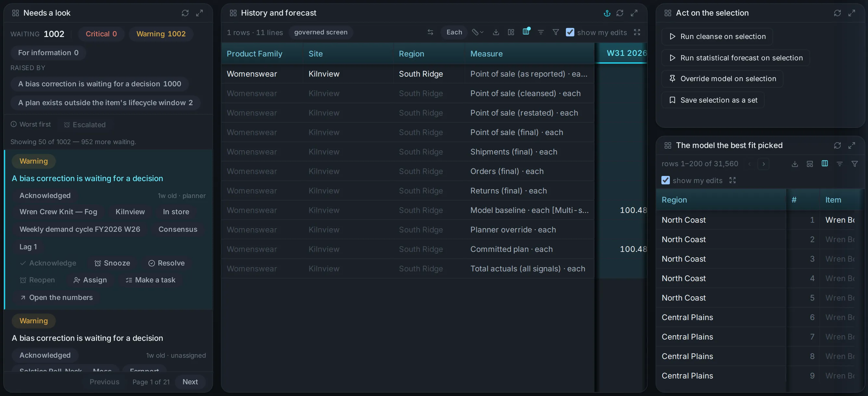
Task: Run cleanse on selection
Action: coord(717,37)
